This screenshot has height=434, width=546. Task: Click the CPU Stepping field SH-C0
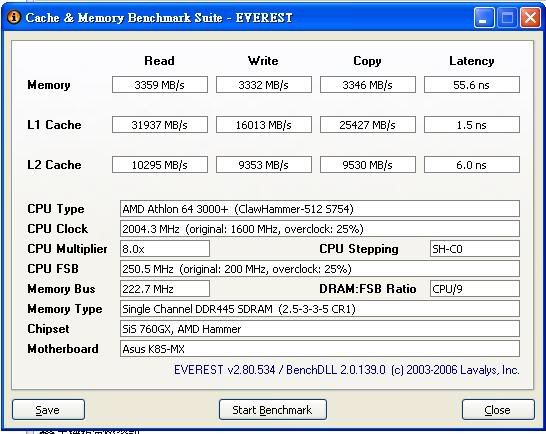click(475, 249)
